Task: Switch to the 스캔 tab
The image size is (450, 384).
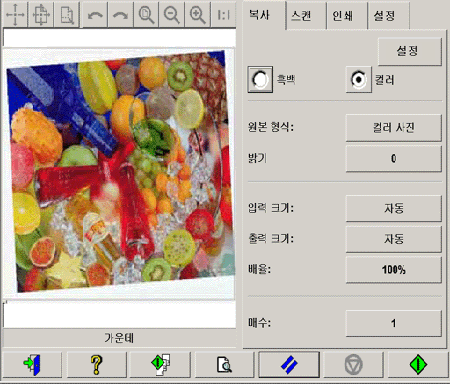Action: pyautogui.click(x=306, y=16)
